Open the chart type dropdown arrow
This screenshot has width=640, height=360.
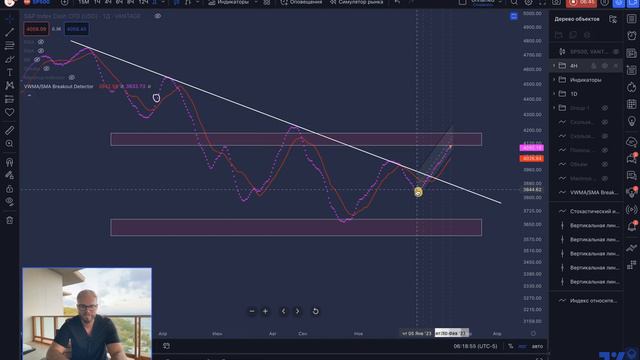(198, 2)
